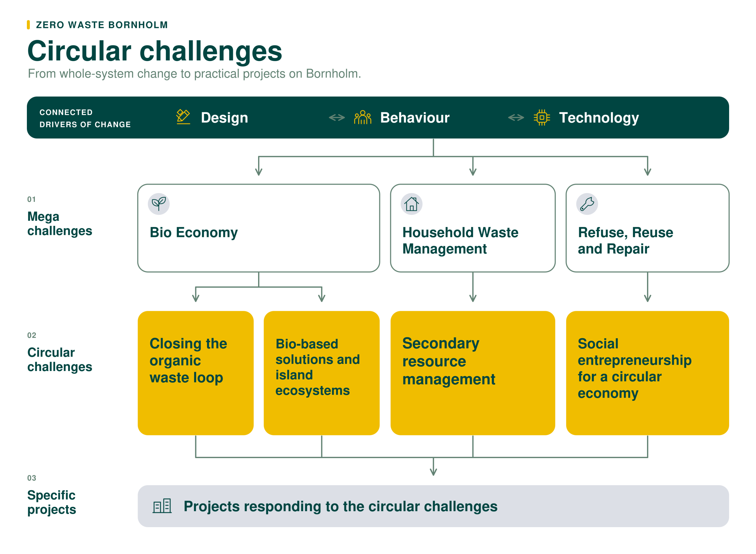
Task: Click the chip icon beside Technology
Action: pos(542,117)
